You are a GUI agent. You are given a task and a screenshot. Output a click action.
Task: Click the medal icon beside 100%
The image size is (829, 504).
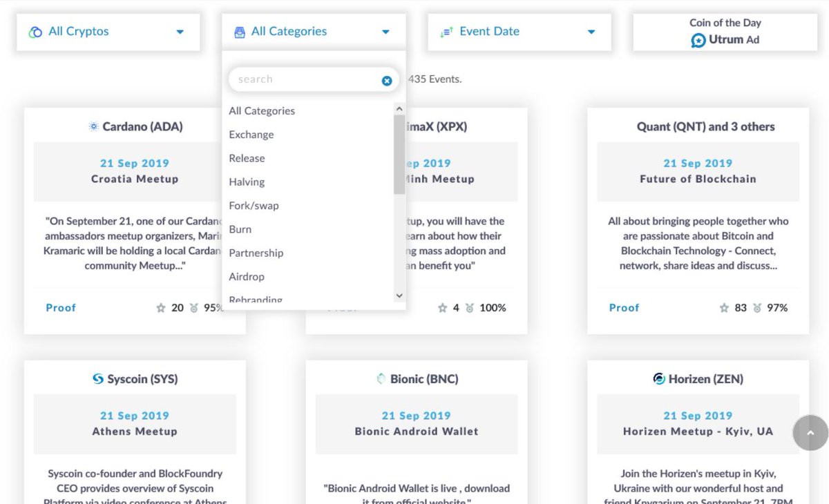click(x=470, y=308)
